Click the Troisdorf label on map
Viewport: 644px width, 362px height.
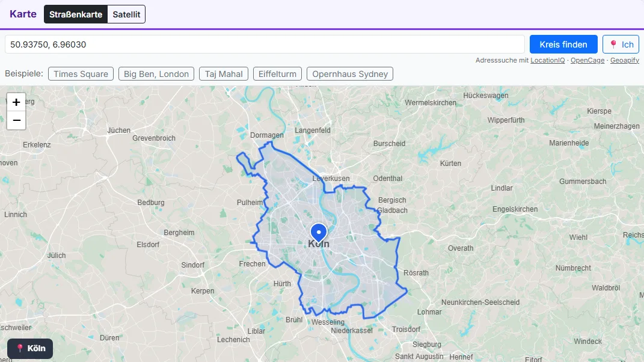[406, 329]
